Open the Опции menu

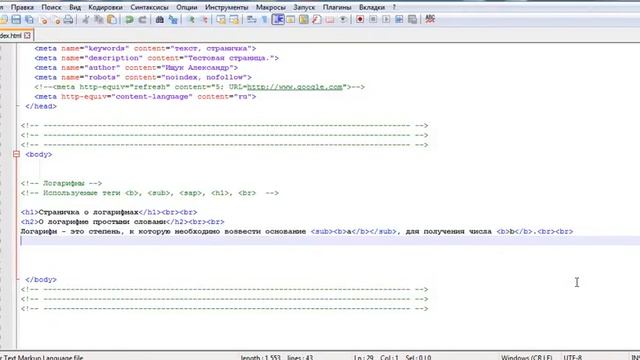pyautogui.click(x=187, y=7)
